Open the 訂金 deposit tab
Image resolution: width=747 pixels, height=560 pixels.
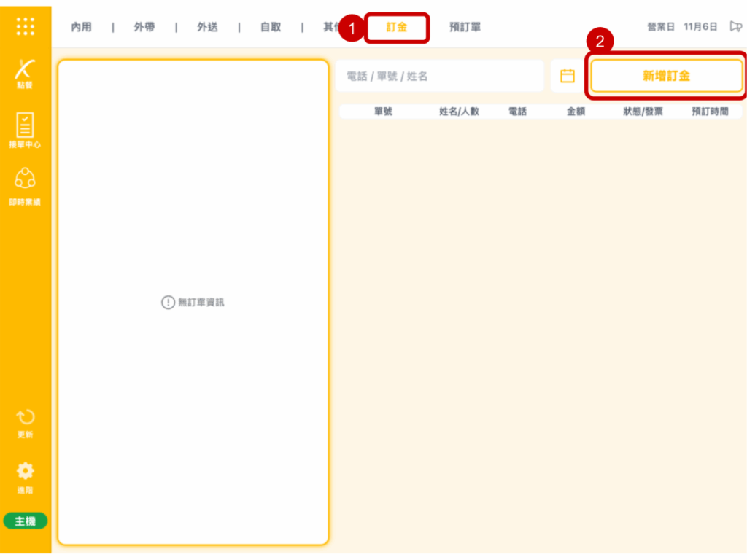click(397, 28)
